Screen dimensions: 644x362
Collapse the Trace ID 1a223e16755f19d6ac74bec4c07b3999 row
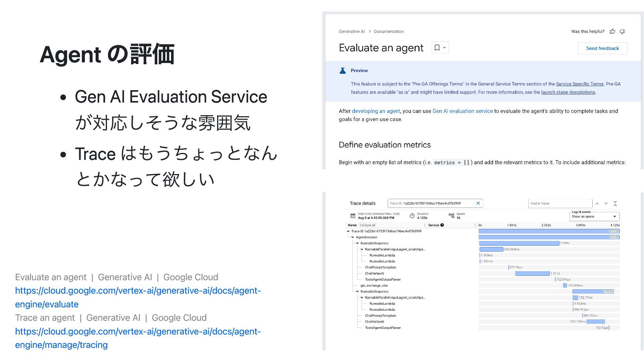coord(348,231)
